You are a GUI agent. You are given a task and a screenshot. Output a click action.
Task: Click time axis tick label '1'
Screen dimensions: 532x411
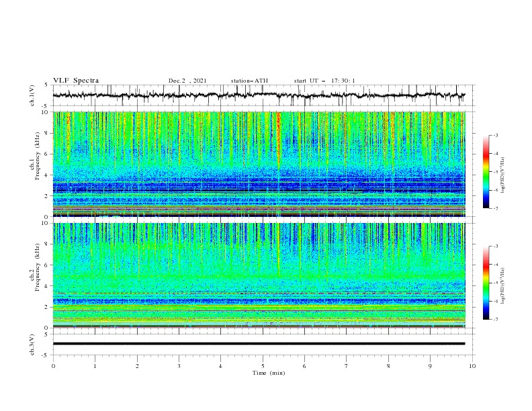95,366
